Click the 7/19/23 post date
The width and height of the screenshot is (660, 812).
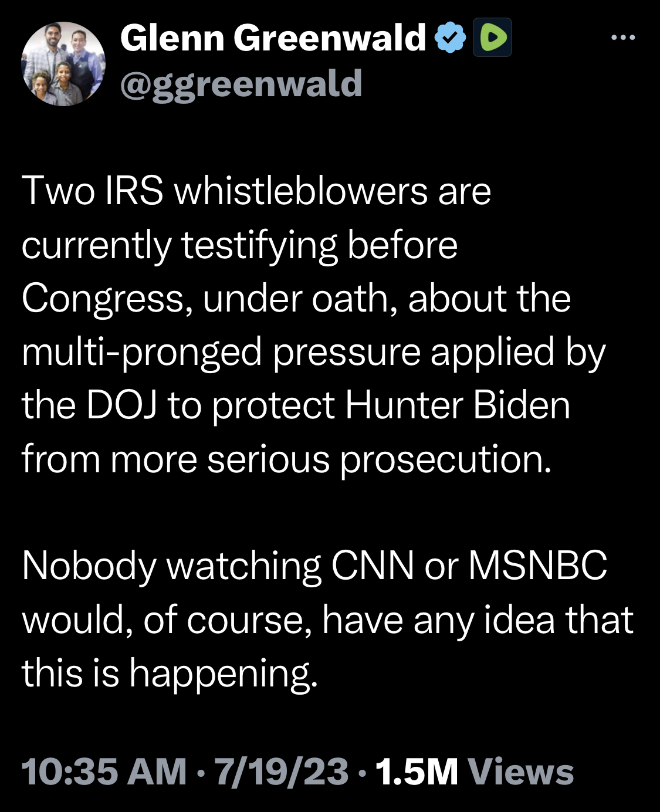282,771
